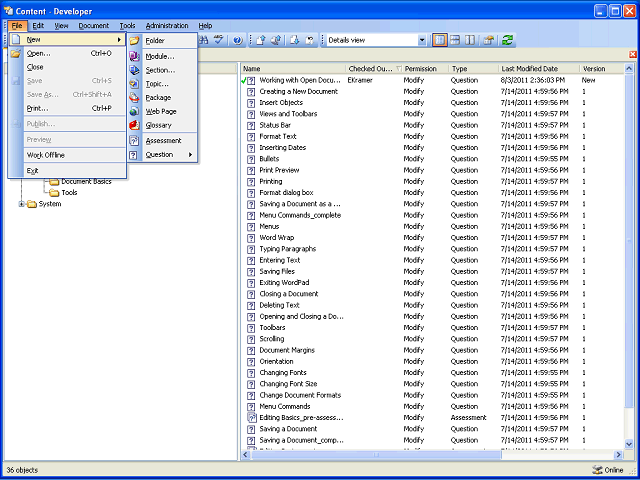Click the Check In All toolbar icon

[276, 40]
